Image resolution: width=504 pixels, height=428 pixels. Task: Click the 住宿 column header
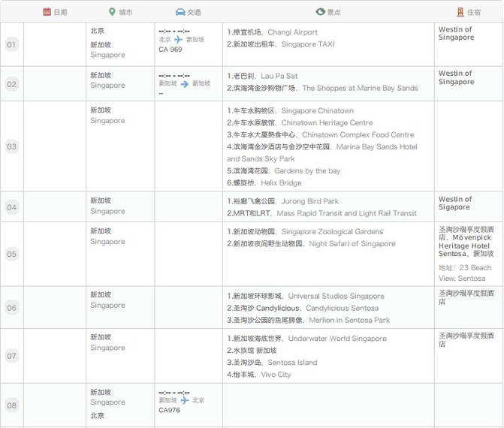point(474,12)
